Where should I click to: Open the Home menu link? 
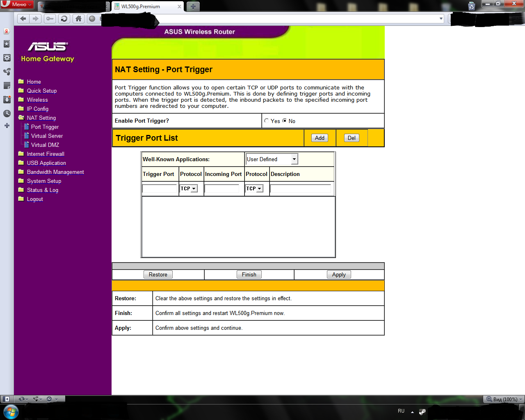point(34,82)
